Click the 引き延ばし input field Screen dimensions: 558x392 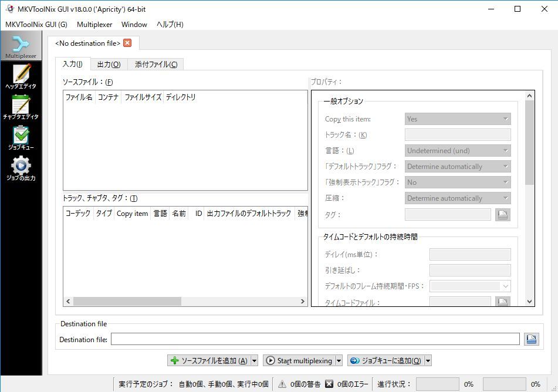pyautogui.click(x=470, y=271)
